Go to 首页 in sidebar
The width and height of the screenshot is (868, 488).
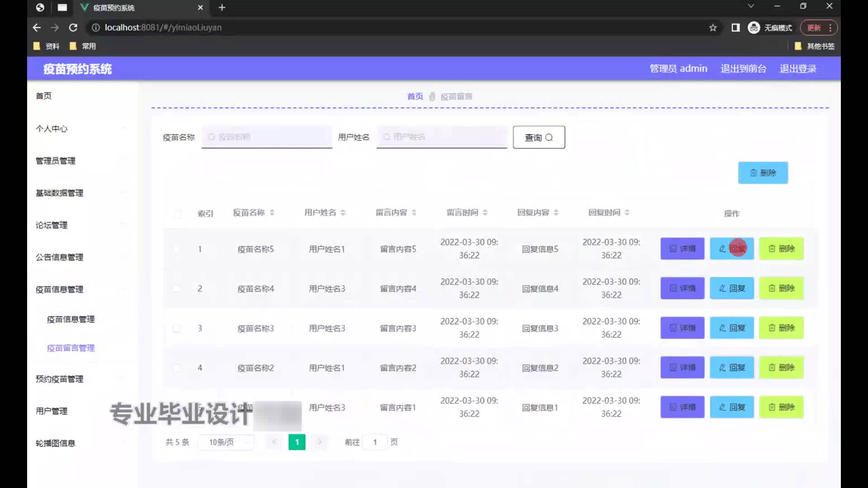[44, 96]
